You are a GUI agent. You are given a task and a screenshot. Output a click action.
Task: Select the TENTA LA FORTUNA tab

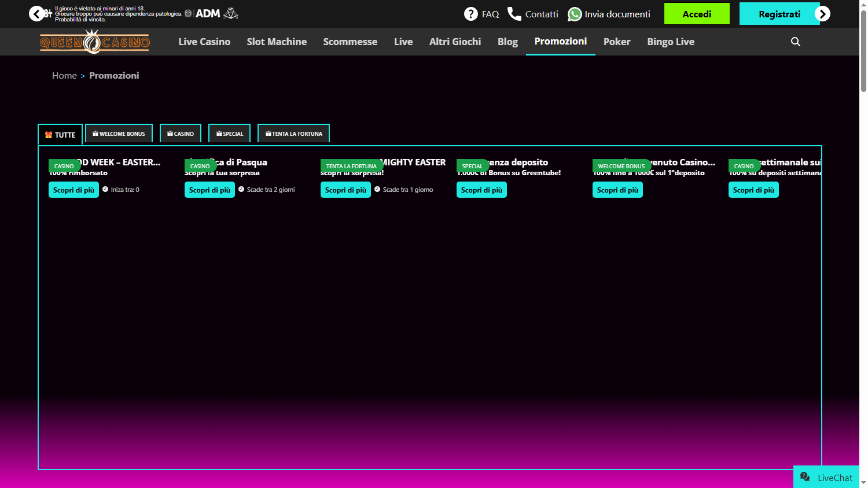point(293,133)
